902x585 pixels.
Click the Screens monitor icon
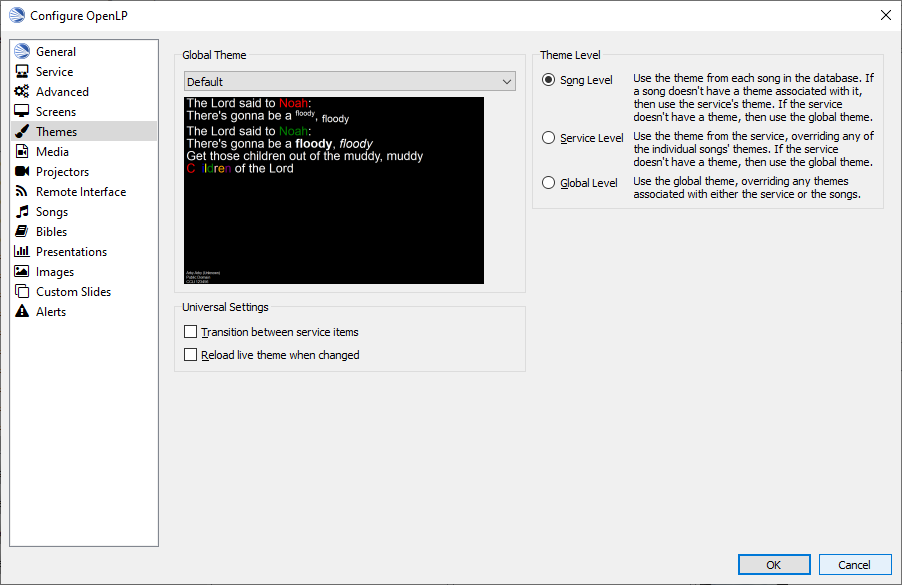22,111
